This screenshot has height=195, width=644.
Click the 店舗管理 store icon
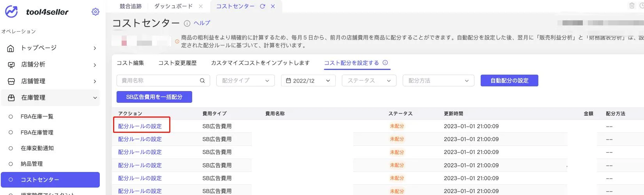pos(11,81)
